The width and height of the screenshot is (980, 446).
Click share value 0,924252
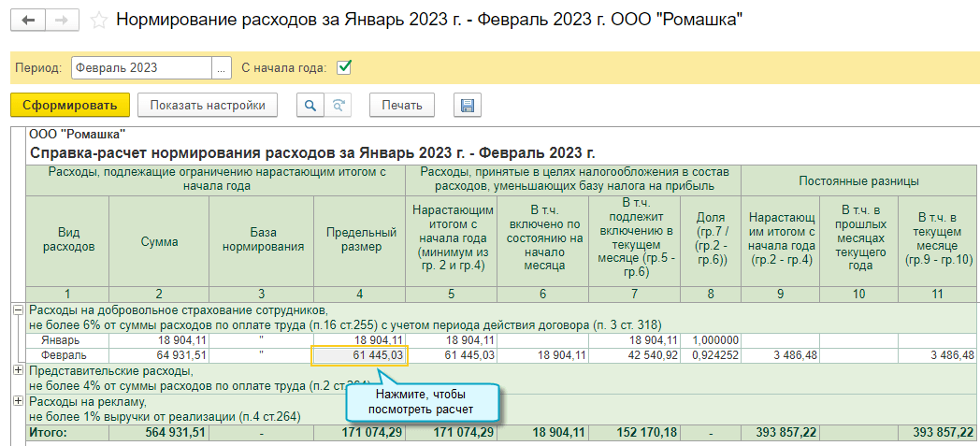(x=710, y=356)
